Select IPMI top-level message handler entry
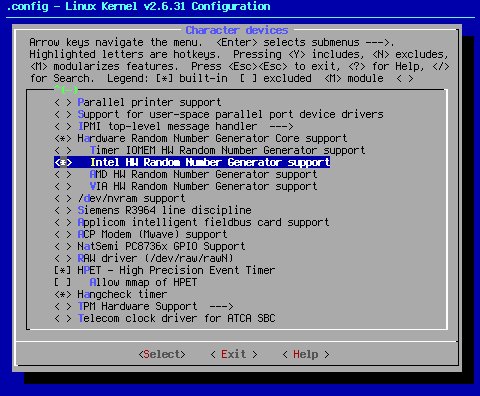The height and width of the screenshot is (396, 480). (167, 126)
